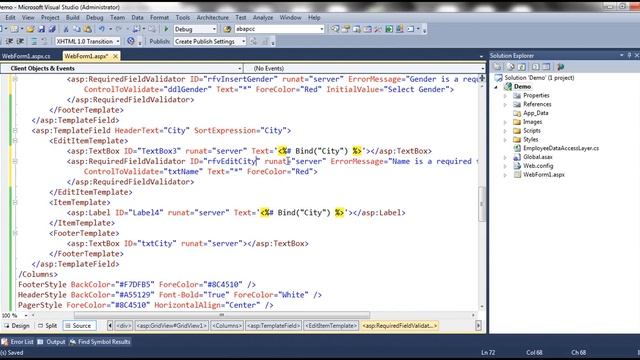The image size is (640, 360).
Task: Click the Find in Files icon beside abapcc box
Action: (x=227, y=29)
